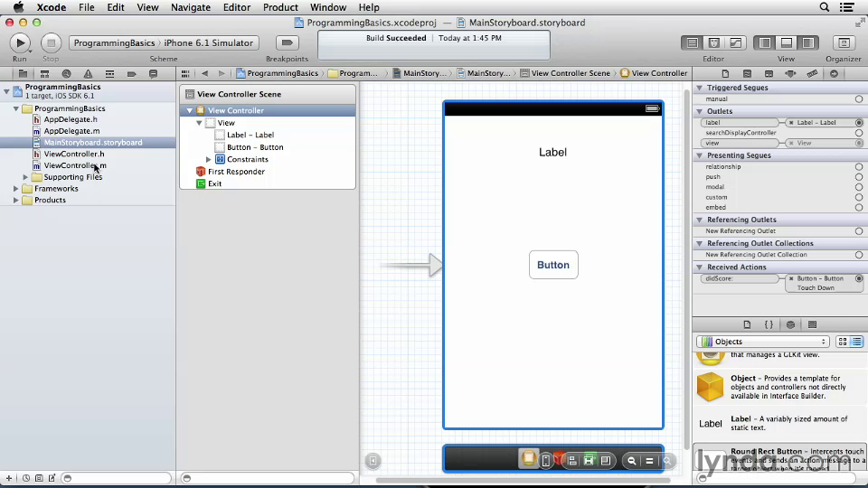Show the Breakpoint navigator

click(x=131, y=73)
